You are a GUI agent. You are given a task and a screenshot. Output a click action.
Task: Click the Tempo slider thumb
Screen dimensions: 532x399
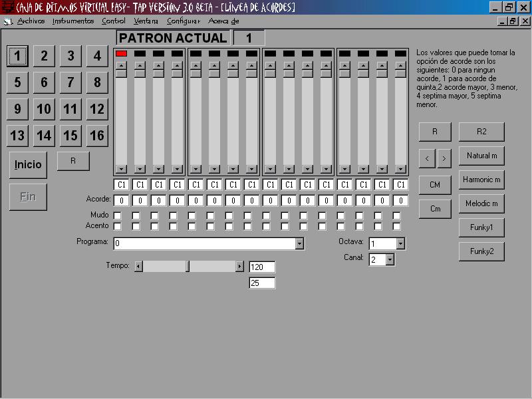pos(188,267)
